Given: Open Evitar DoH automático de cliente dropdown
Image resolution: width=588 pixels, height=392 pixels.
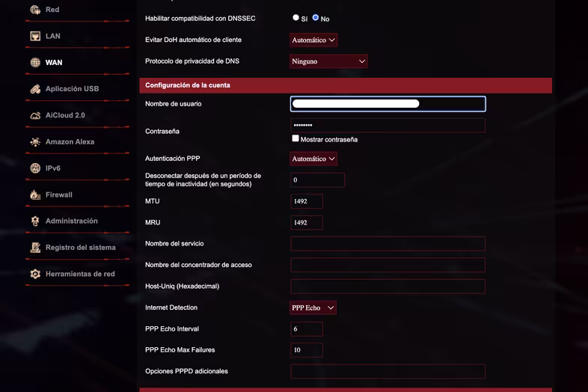Looking at the screenshot, I should click(313, 40).
